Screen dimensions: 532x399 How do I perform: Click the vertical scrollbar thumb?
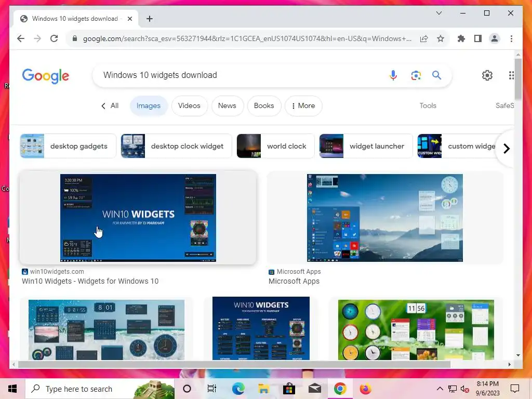click(x=518, y=79)
